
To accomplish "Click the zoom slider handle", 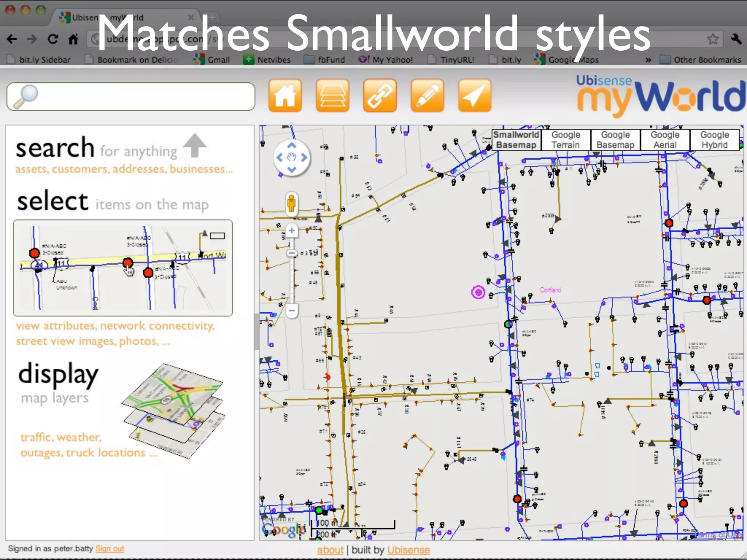I will coord(291,253).
